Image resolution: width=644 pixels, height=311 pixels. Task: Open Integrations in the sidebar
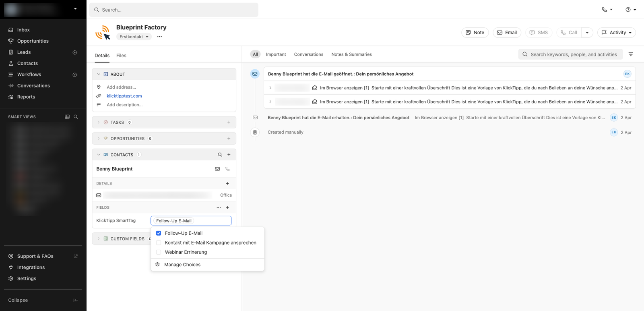tap(31, 267)
